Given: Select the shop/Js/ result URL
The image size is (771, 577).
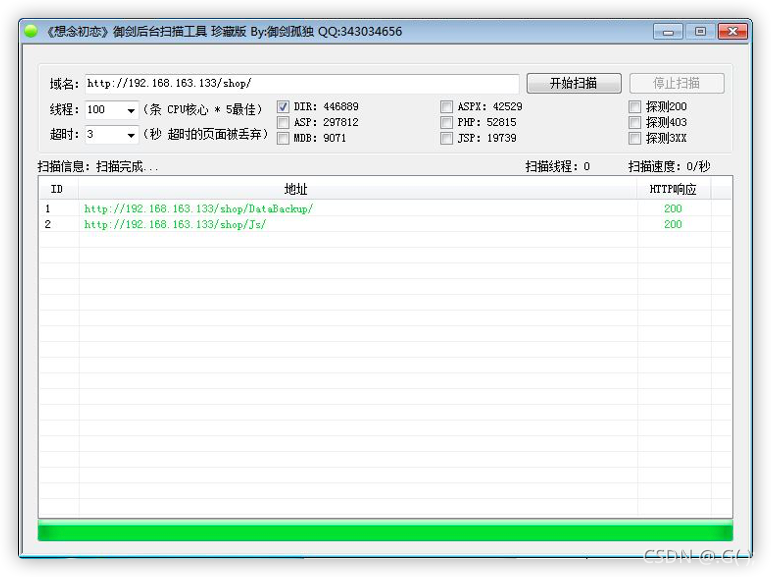Looking at the screenshot, I should tap(175, 224).
